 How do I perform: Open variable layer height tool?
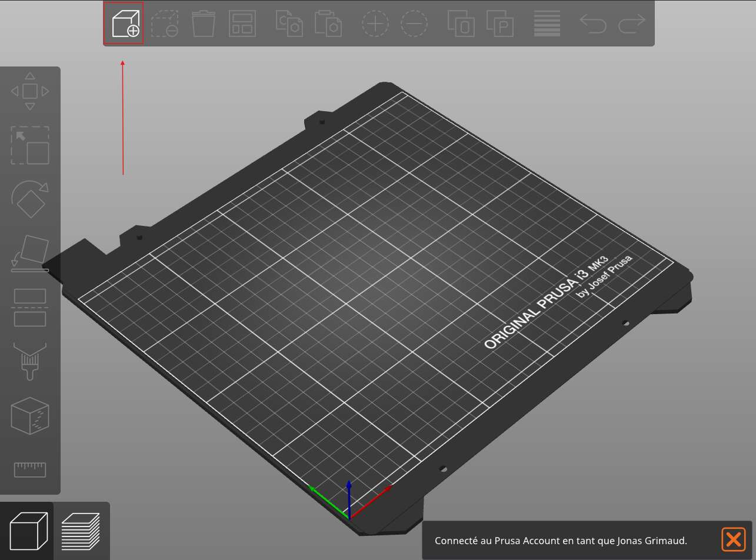(x=547, y=24)
